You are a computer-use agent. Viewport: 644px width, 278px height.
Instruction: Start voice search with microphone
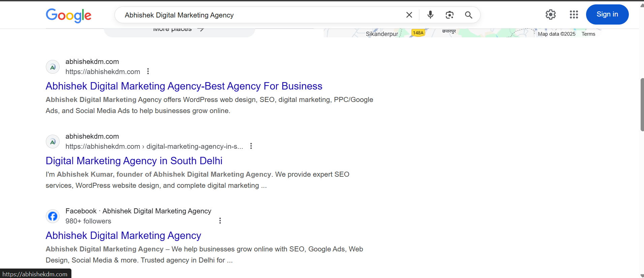430,15
